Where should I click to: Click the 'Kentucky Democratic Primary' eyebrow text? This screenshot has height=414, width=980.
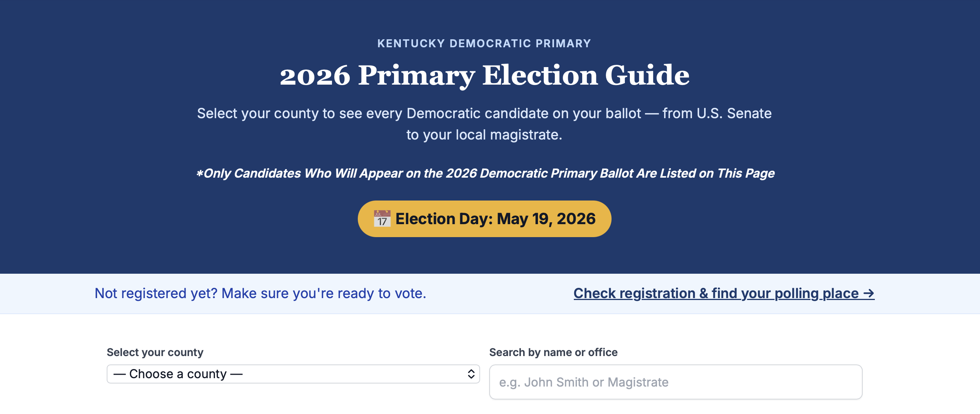[x=484, y=43]
